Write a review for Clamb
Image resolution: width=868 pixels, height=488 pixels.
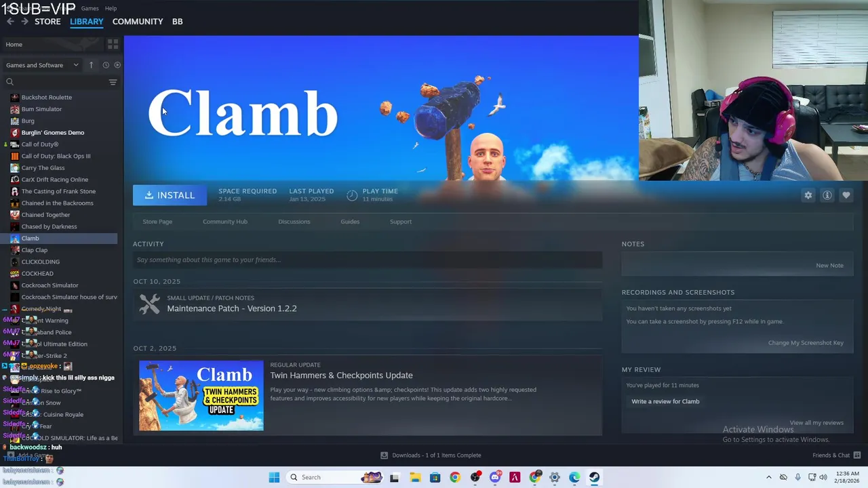point(665,401)
